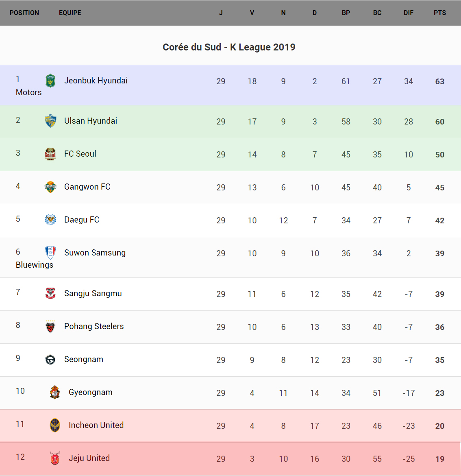The width and height of the screenshot is (461, 476).
Task: Click the Pohang Steelers logo
Action: 50,326
